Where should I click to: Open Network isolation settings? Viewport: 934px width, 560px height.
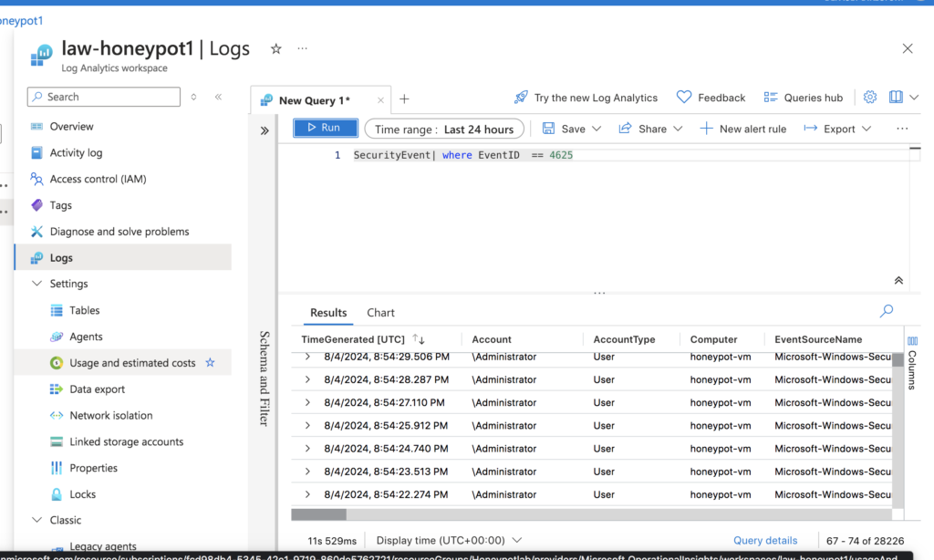(x=110, y=415)
